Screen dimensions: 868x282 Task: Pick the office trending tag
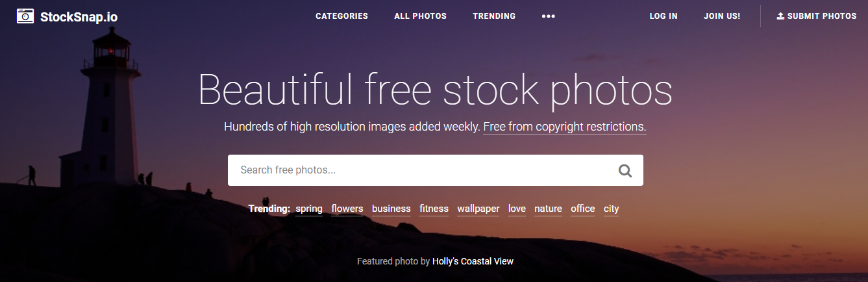(x=583, y=209)
